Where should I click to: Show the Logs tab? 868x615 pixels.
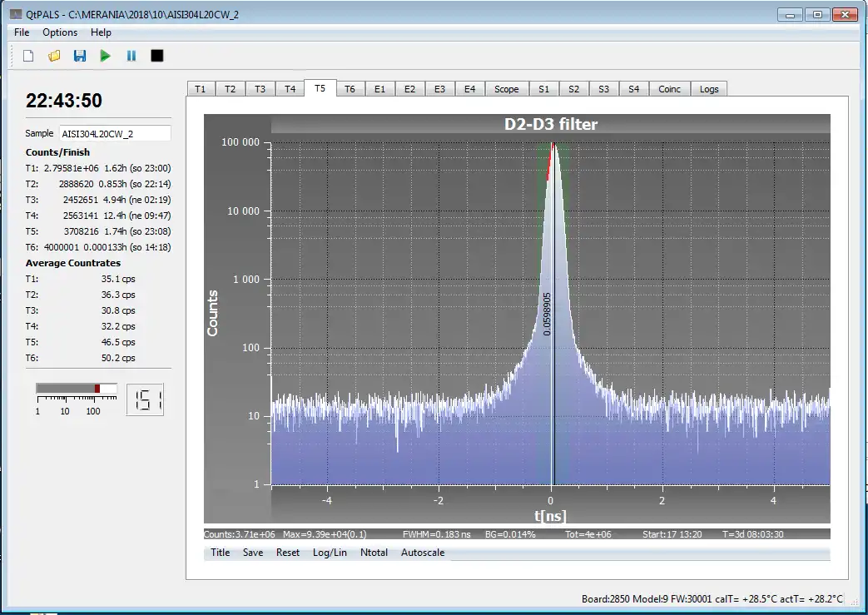709,89
